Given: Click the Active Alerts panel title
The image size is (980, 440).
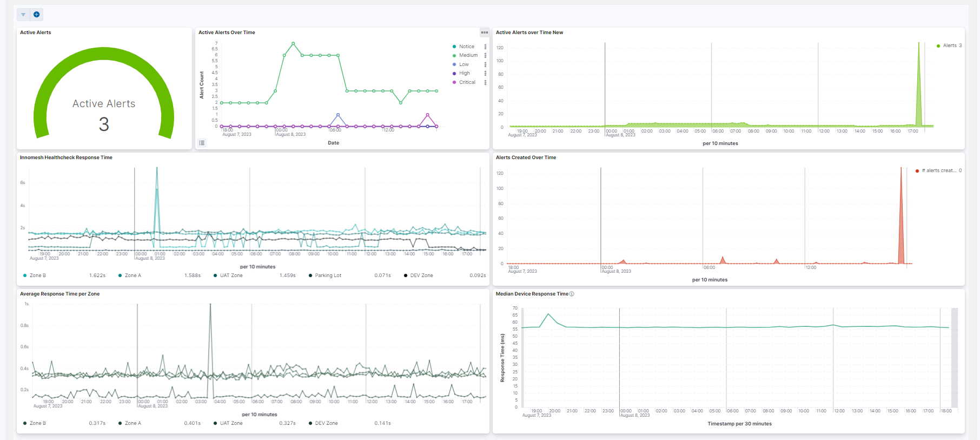Looking at the screenshot, I should coord(36,32).
